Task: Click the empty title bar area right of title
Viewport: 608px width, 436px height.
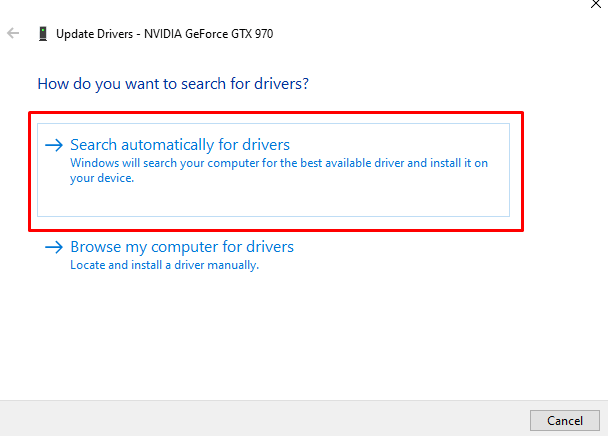Action: (x=430, y=34)
